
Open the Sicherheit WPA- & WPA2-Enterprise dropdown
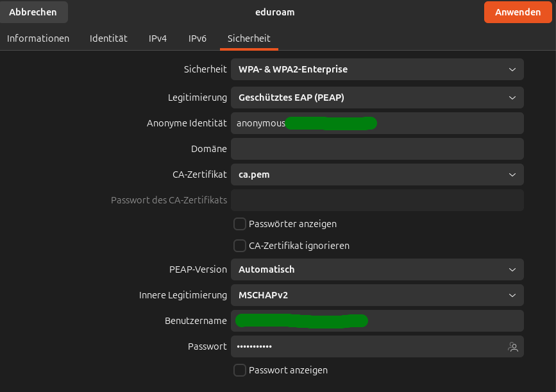coord(377,69)
